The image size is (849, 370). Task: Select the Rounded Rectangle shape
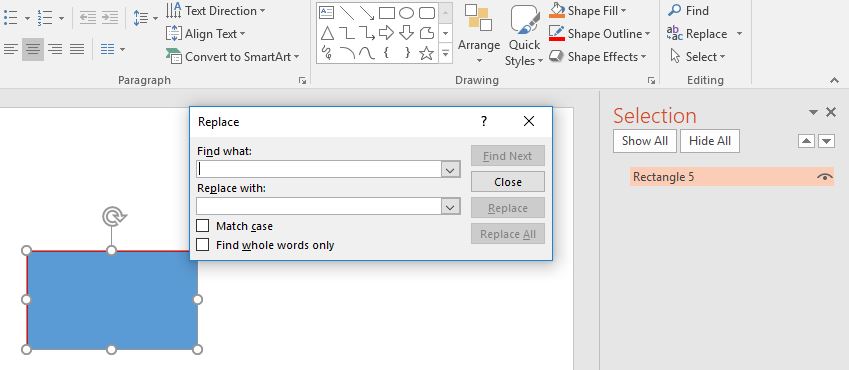click(427, 12)
